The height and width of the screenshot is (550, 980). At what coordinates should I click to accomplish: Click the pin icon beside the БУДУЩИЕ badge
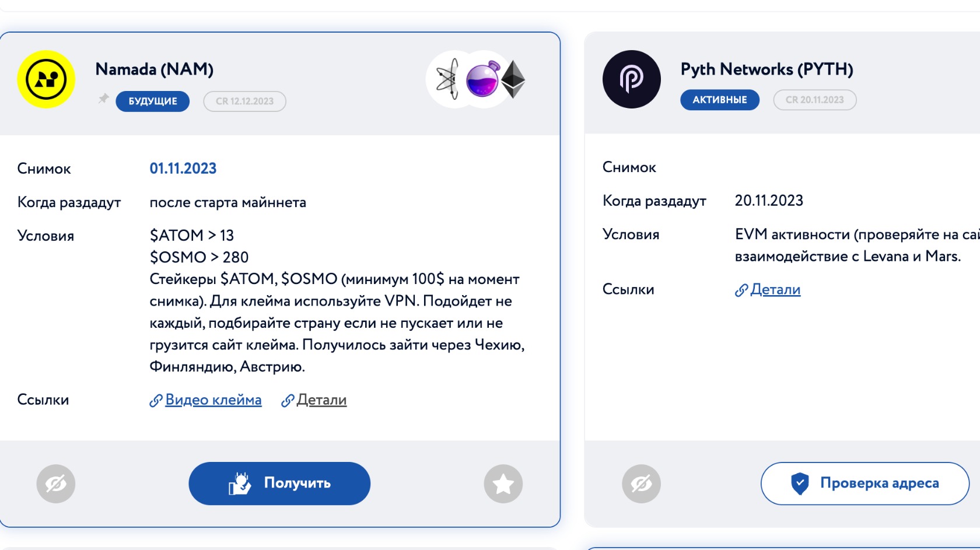[x=103, y=99]
